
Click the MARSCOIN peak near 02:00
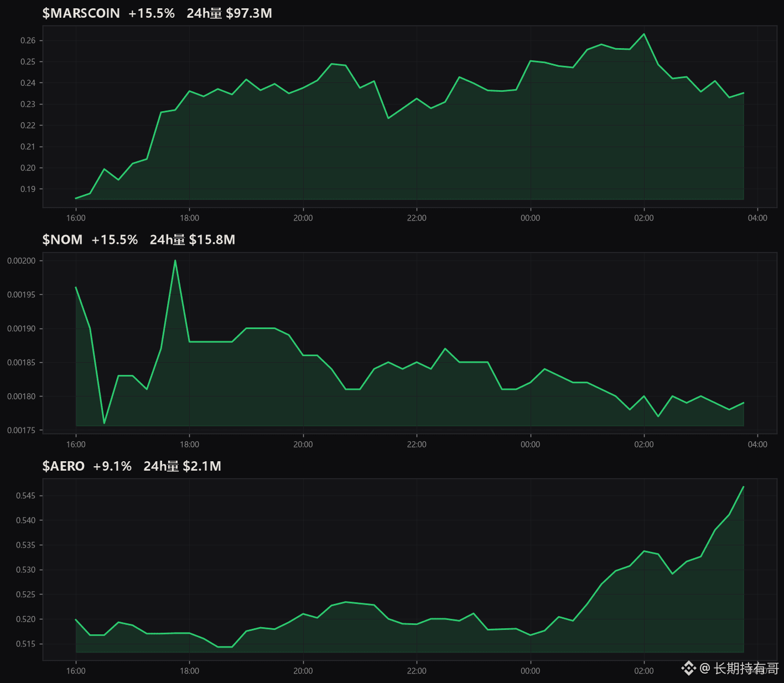coord(643,34)
